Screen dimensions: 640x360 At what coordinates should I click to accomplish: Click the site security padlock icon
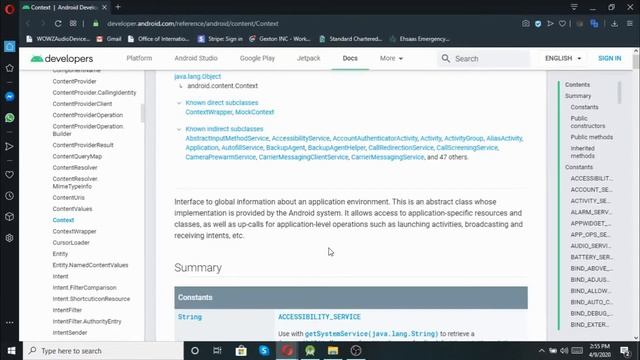[96, 24]
